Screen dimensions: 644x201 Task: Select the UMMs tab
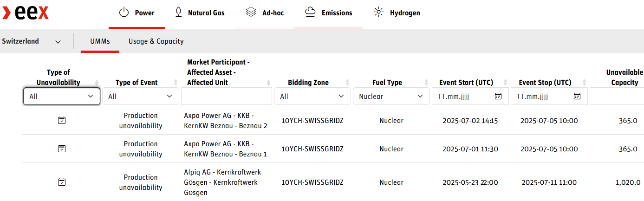100,41
